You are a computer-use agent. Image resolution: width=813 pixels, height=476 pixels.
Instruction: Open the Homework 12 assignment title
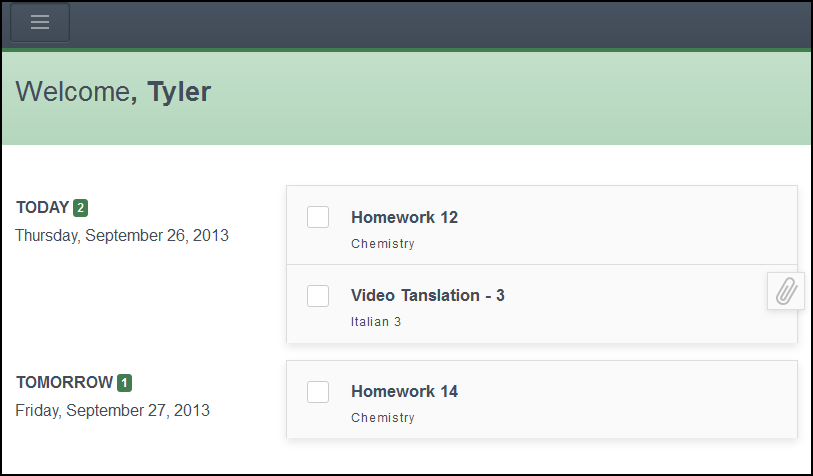pyautogui.click(x=404, y=217)
